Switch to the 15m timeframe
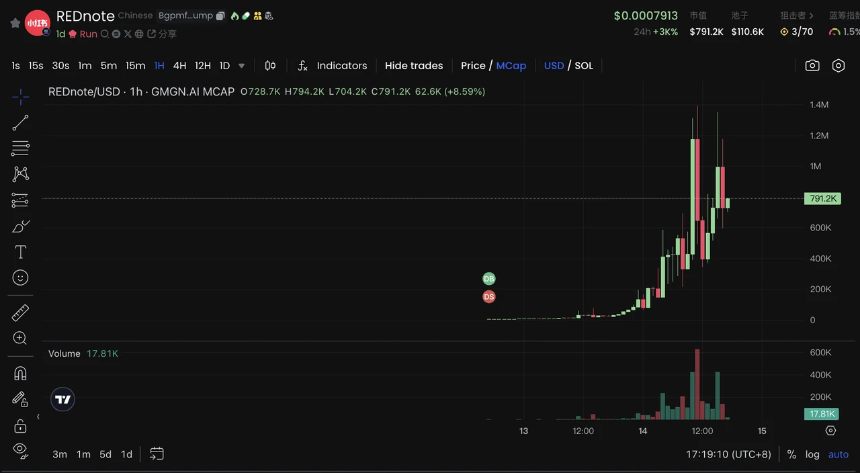 135,65
